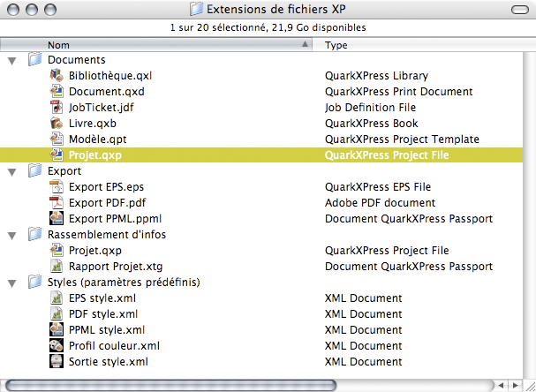
Task: Select EPS style.xml file name
Action: 102,298
